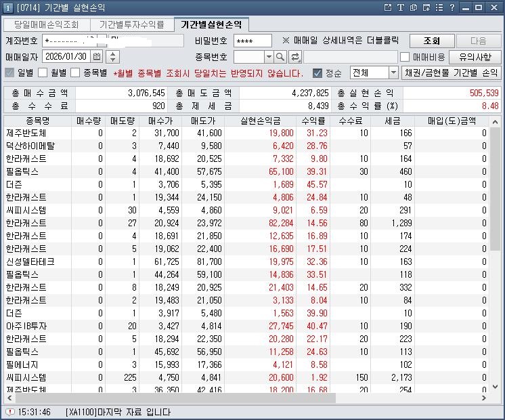The height and width of the screenshot is (420, 505).
Task: Click the screen save icon in title bar
Action: click(x=426, y=7)
